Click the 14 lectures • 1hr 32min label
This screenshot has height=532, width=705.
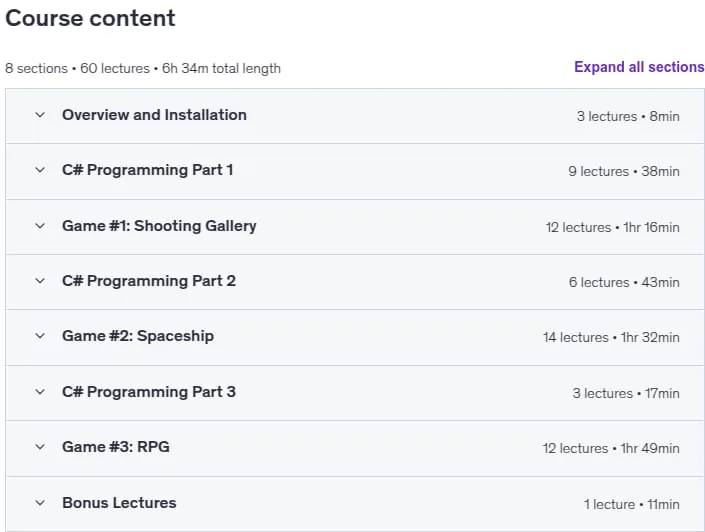[x=611, y=337]
